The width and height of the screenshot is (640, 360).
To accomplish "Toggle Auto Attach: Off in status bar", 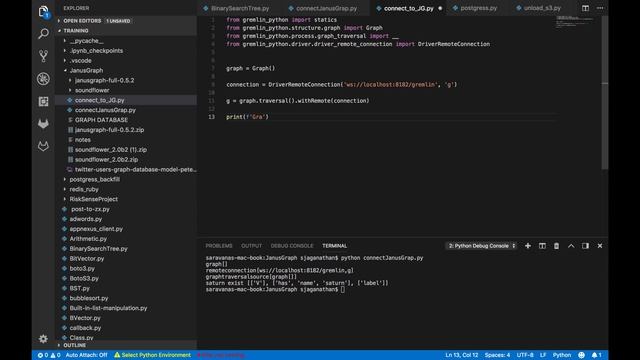I will (86, 355).
